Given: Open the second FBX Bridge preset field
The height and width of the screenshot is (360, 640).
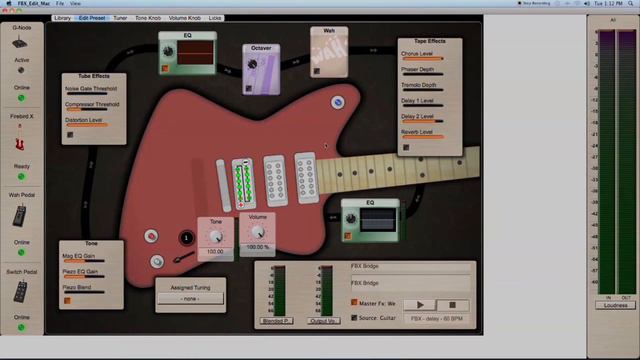Looking at the screenshot, I should click(x=411, y=283).
